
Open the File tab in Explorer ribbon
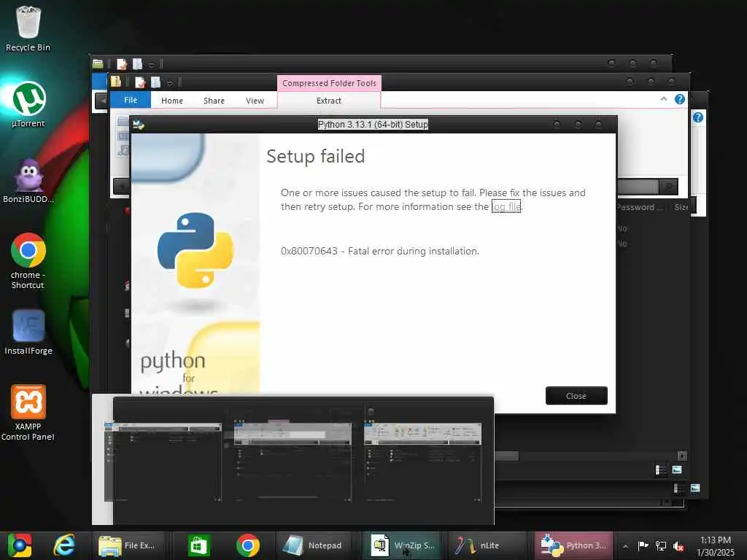pos(131,100)
